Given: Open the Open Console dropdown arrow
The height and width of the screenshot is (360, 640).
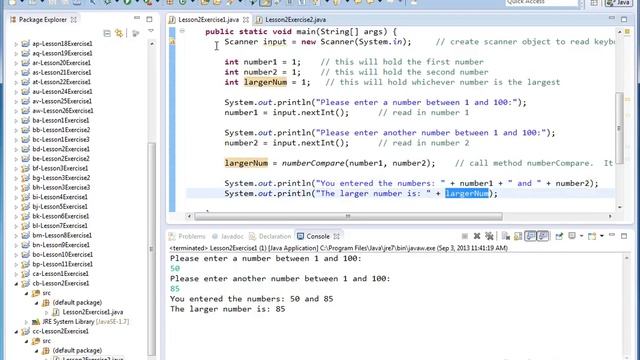Looking at the screenshot, I should click(602, 236).
